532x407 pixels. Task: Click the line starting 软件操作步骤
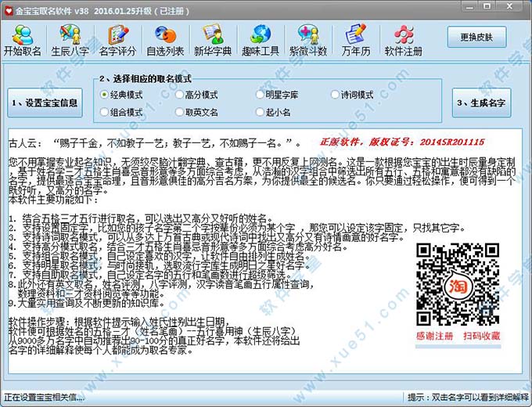tap(120, 322)
